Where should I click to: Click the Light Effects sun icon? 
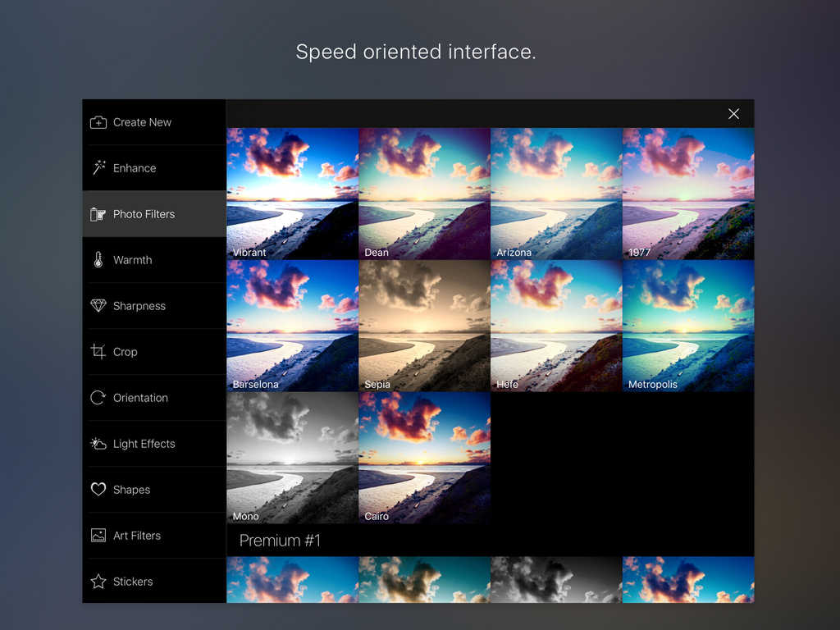point(98,444)
